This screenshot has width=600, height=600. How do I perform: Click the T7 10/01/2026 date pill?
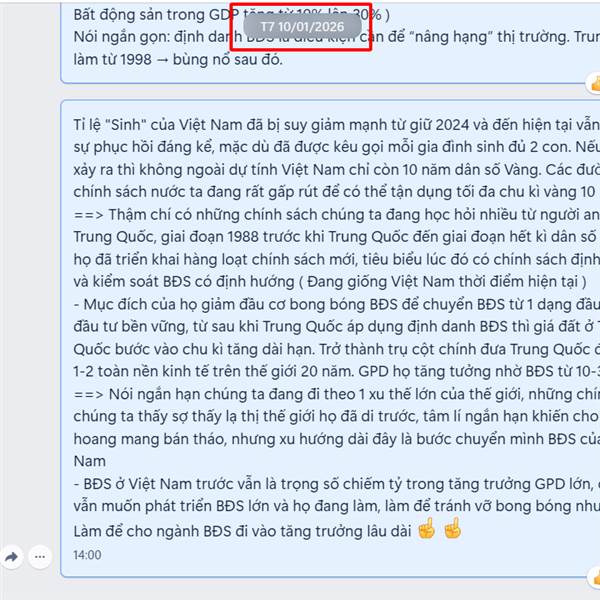click(302, 26)
